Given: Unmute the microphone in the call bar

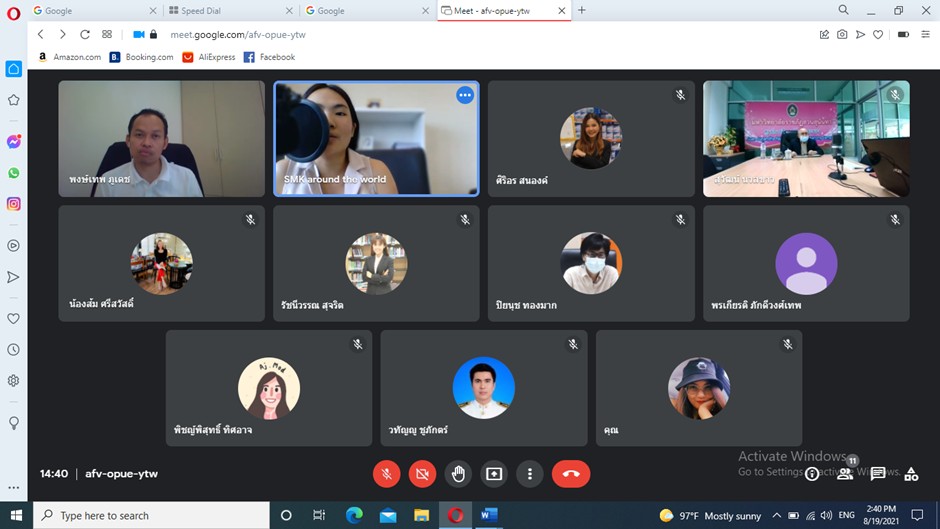Looking at the screenshot, I should [387, 474].
